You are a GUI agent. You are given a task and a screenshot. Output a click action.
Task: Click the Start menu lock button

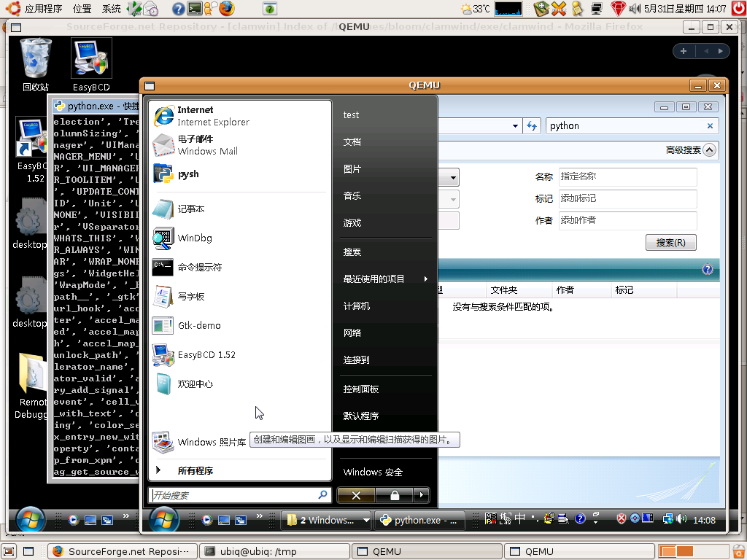[x=394, y=495]
